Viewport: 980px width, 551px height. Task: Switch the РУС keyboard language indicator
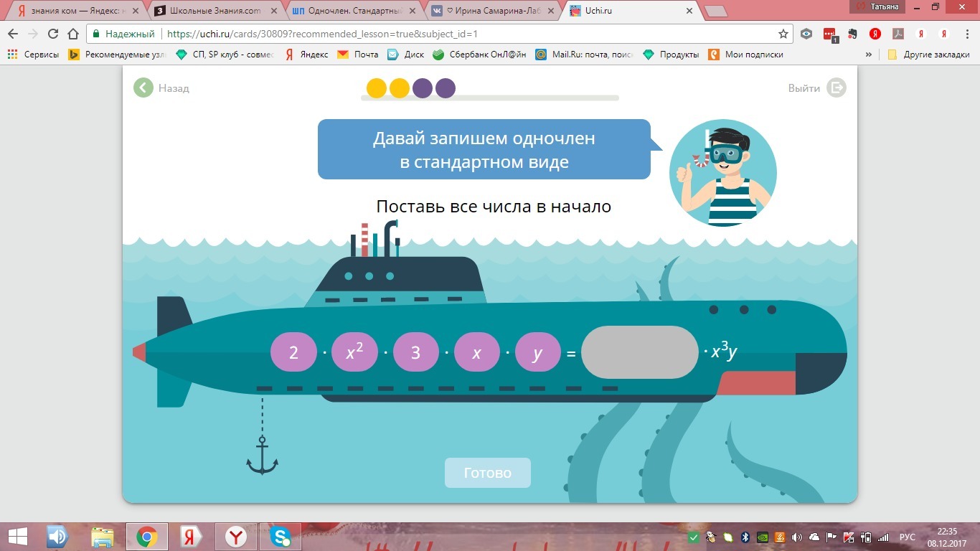coord(907,537)
